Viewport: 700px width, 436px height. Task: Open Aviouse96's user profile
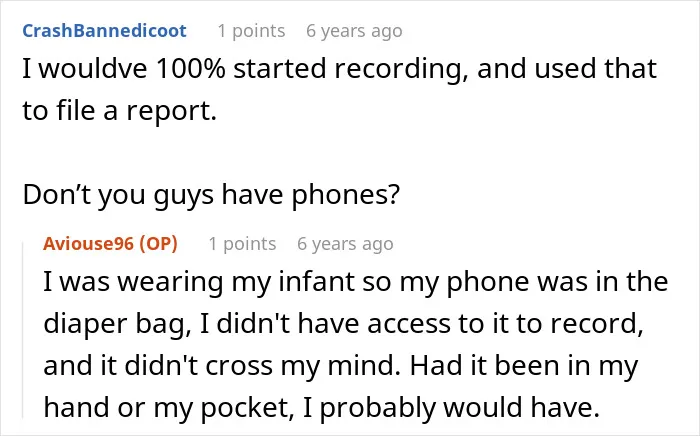click(88, 244)
